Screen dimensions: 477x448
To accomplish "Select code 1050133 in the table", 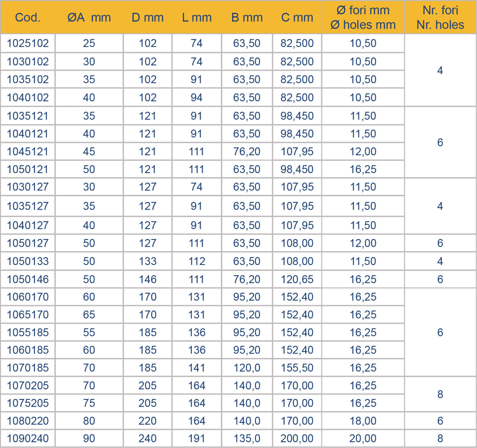I will tap(28, 261).
